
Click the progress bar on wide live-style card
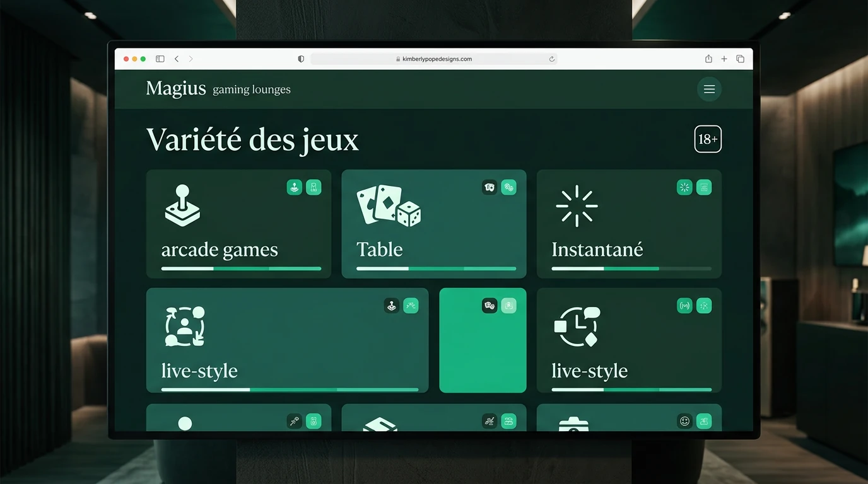point(290,389)
